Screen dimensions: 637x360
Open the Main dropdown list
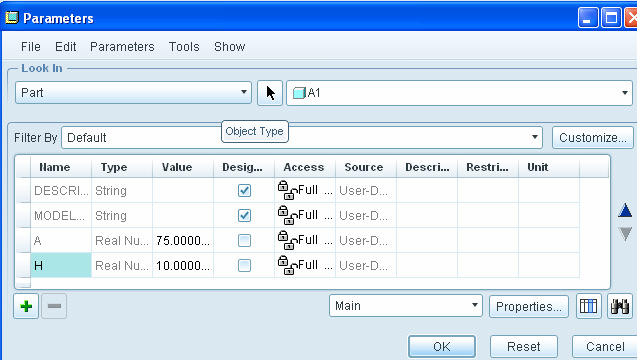(x=406, y=306)
